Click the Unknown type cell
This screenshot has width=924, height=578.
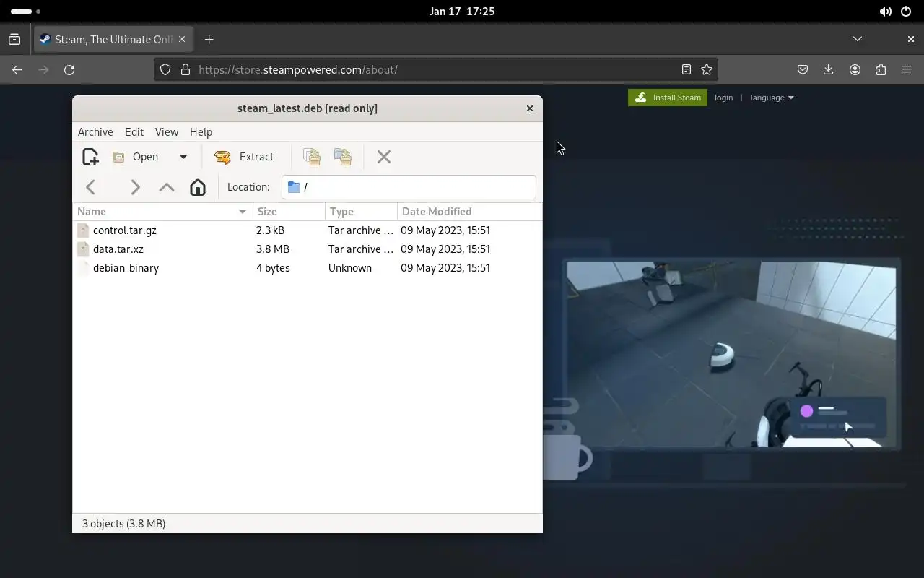point(350,268)
